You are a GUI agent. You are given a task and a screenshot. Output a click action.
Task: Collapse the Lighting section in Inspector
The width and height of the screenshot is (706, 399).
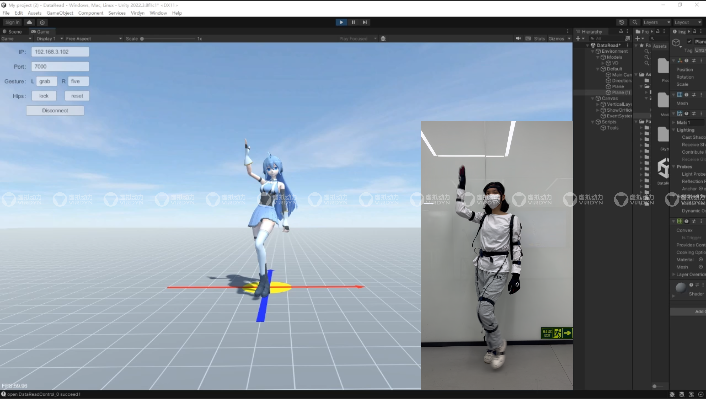[x=675, y=130]
